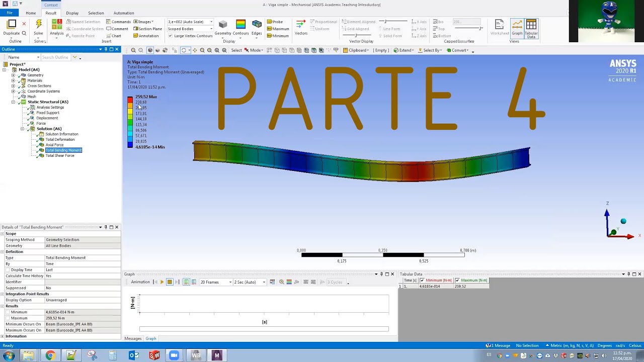Open the 2 Sec (Auto) dropdown
This screenshot has height=362, width=644.
[249, 282]
